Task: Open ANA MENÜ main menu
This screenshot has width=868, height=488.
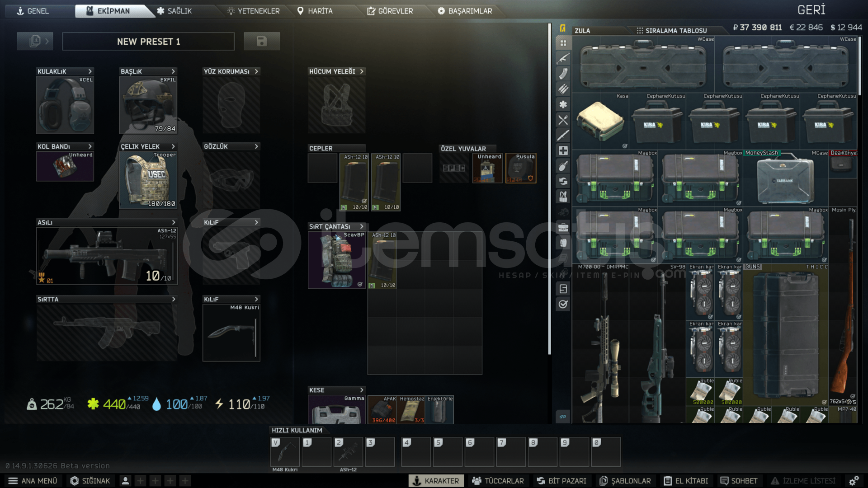Action: click(33, 481)
